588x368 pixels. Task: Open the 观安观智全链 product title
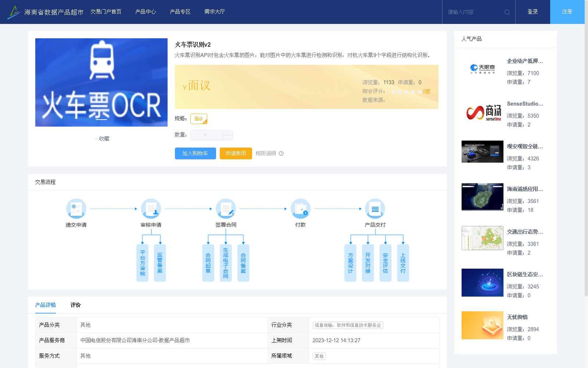click(525, 146)
